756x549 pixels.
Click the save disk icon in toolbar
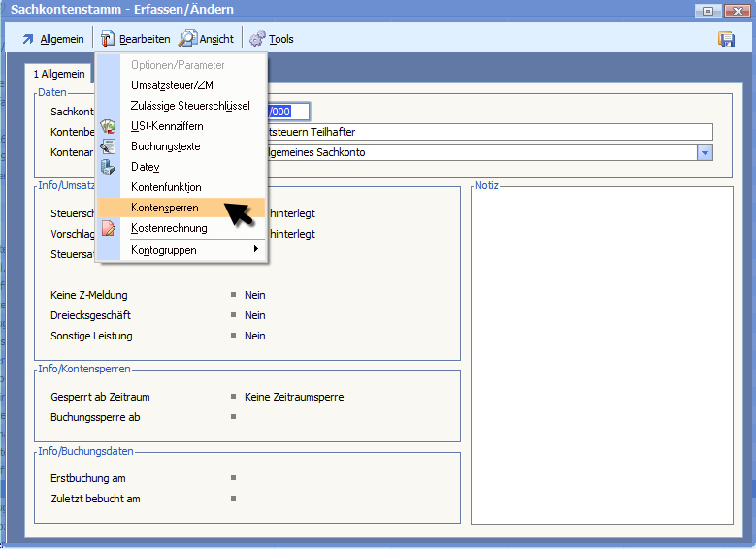(x=725, y=39)
